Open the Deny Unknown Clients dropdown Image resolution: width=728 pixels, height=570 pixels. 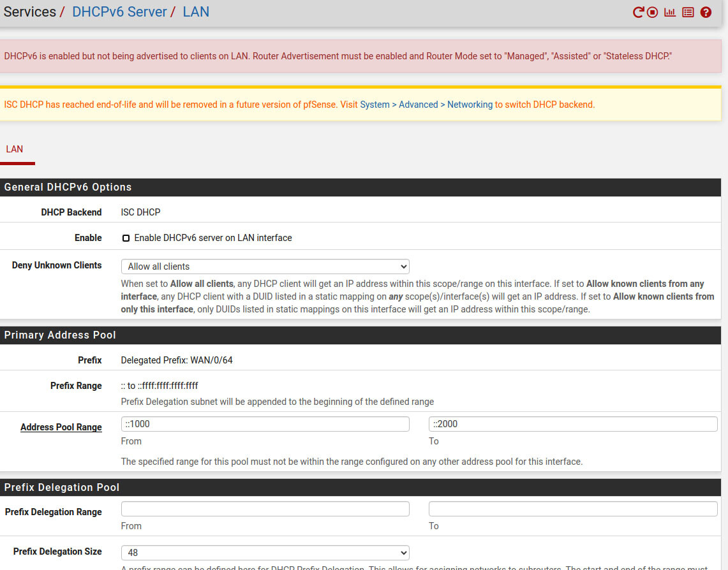pos(265,267)
